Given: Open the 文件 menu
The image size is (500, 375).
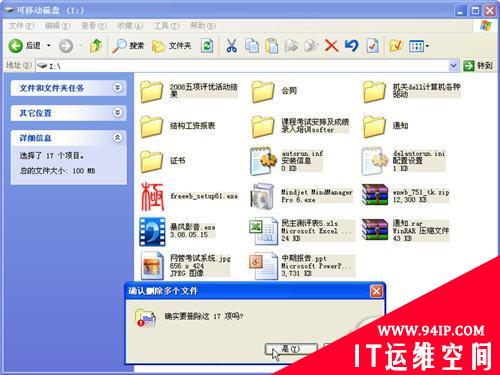Looking at the screenshot, I should point(21,26).
